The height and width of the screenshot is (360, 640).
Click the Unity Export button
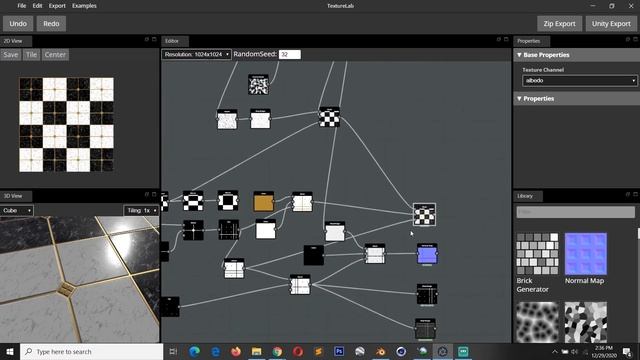tap(611, 24)
